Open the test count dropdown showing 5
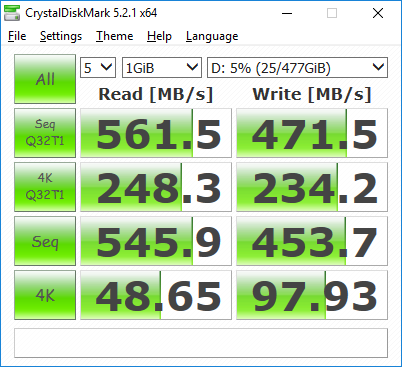The image size is (402, 367). tap(98, 68)
